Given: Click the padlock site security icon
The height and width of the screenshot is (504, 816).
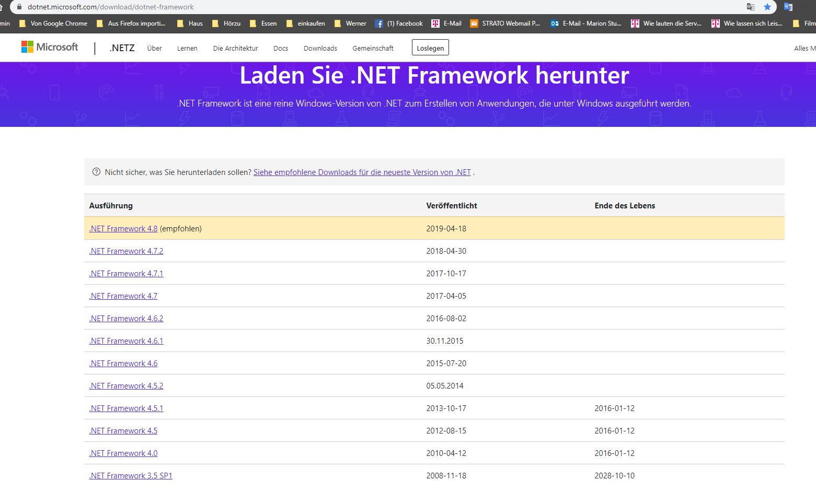Looking at the screenshot, I should click(x=19, y=7).
